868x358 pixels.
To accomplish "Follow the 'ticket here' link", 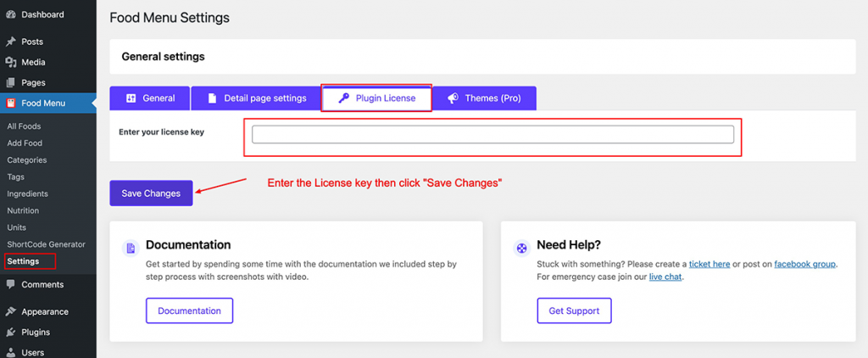I will (709, 265).
